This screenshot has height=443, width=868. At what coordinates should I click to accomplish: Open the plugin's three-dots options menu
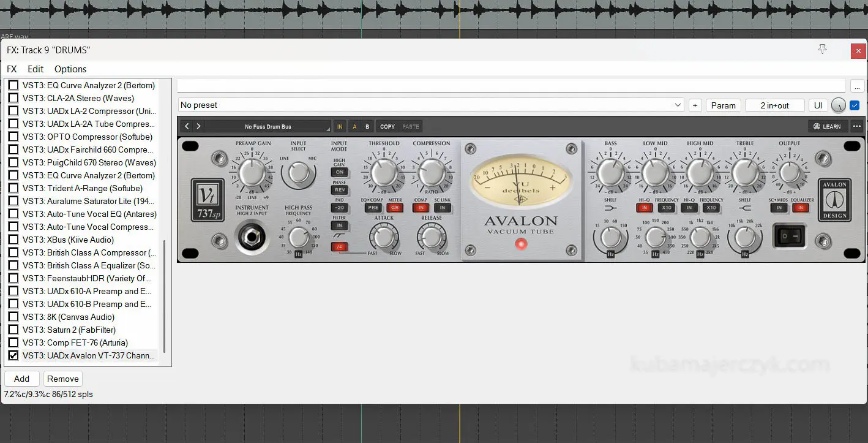856,127
